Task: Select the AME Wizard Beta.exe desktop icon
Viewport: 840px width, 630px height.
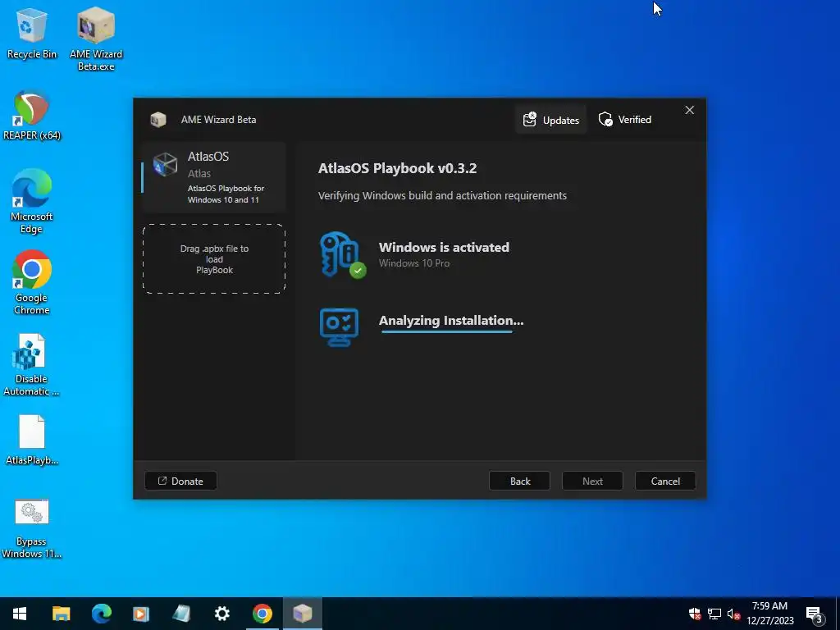Action: (x=96, y=39)
